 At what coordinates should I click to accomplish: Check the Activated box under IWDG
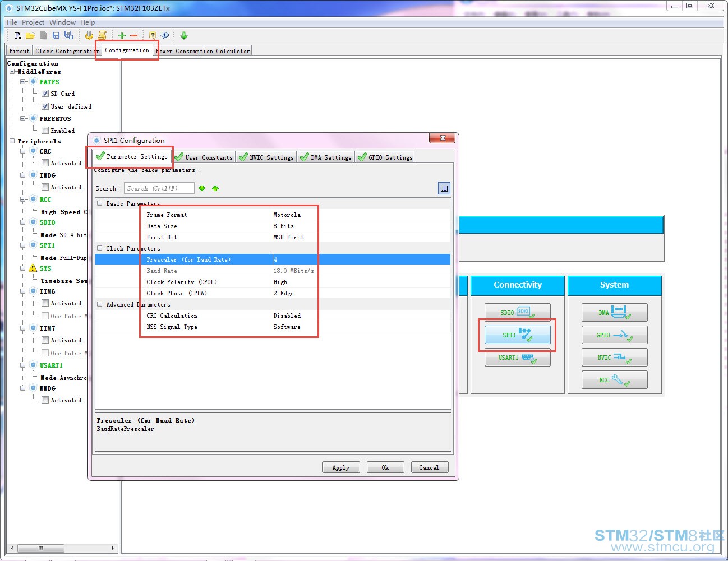coord(45,187)
